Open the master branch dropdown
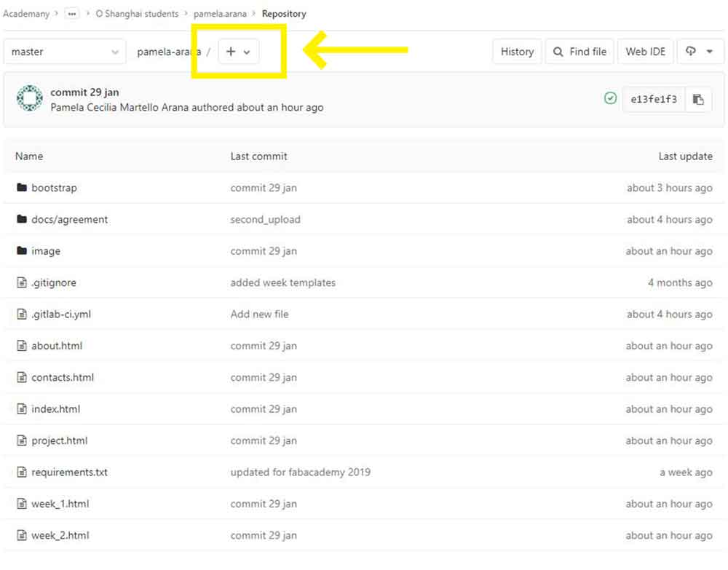The width and height of the screenshot is (728, 570). pyautogui.click(x=65, y=52)
